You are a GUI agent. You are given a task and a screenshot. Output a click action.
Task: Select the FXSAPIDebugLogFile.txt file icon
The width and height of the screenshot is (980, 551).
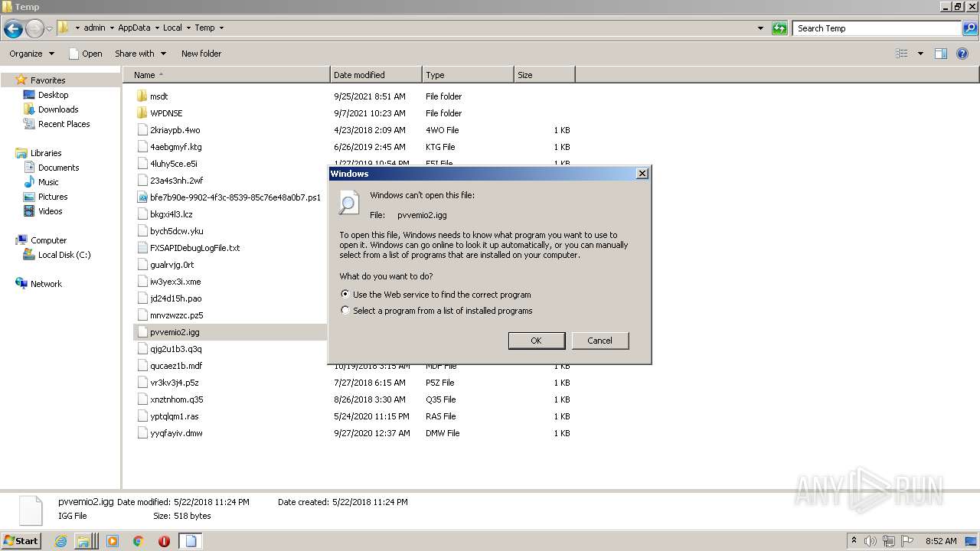tap(142, 248)
